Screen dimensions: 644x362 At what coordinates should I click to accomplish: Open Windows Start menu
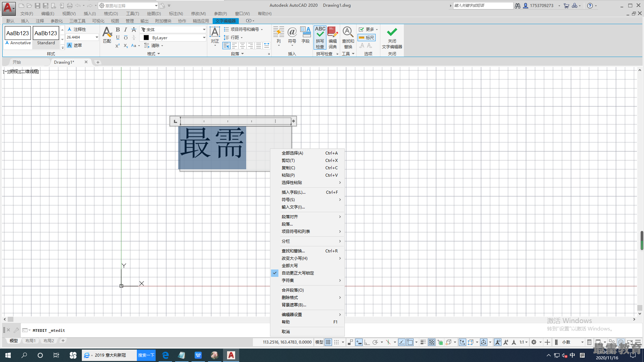tap(8, 355)
